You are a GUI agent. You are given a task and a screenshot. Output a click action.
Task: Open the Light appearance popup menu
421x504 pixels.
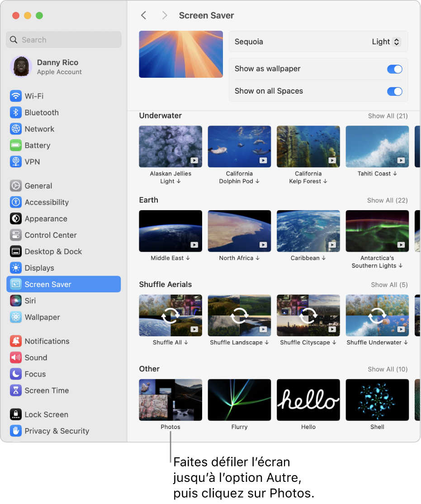coord(386,42)
